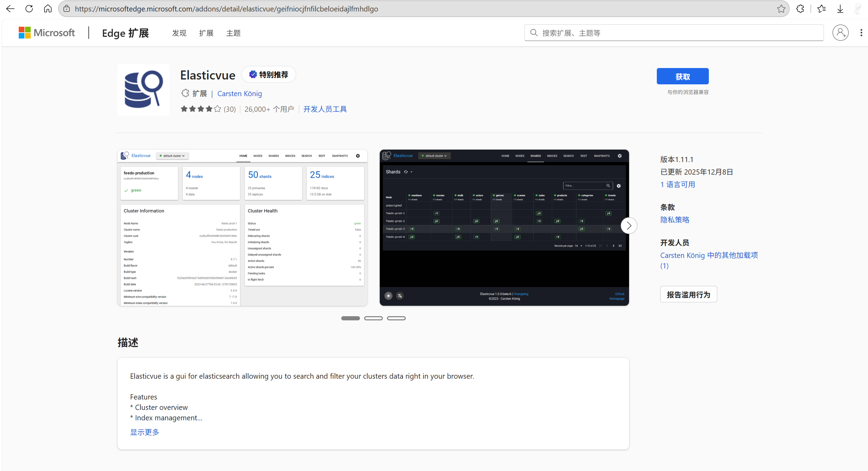
Task: Open the 主题 section
Action: (233, 33)
